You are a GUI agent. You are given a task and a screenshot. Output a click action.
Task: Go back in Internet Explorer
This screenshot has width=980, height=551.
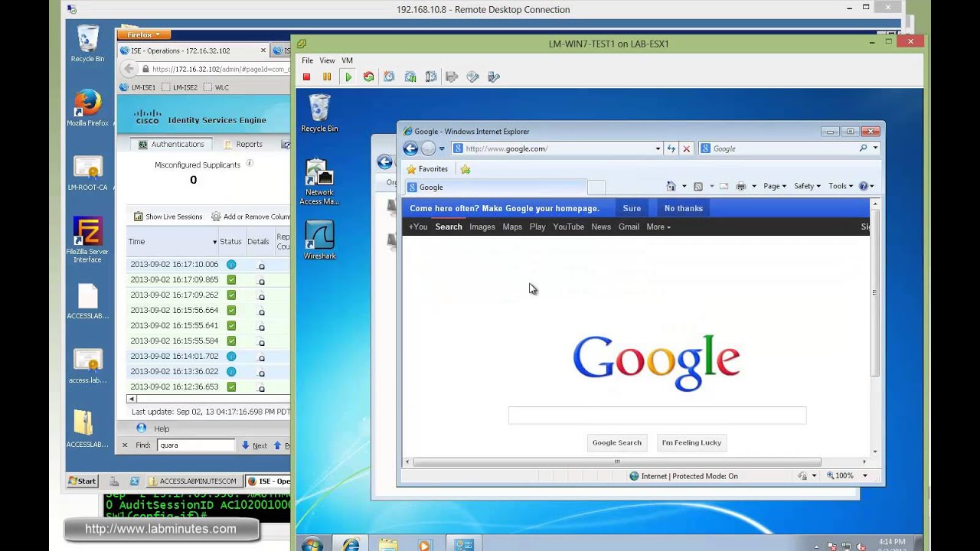410,148
